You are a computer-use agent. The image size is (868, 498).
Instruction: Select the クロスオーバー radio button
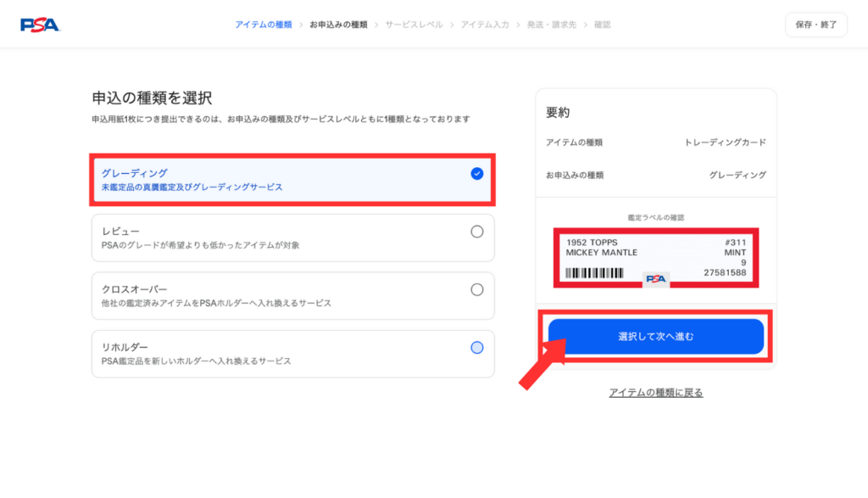476,289
